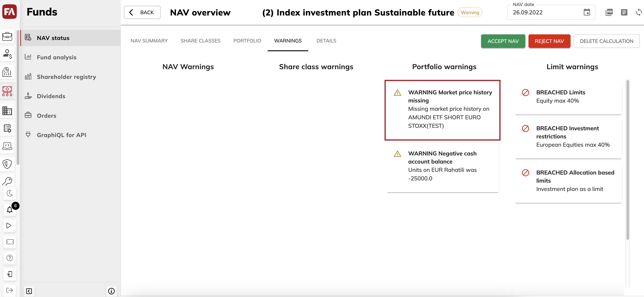The image size is (644, 297).
Task: Switch to PORTFOLIO tab
Action: point(247,41)
